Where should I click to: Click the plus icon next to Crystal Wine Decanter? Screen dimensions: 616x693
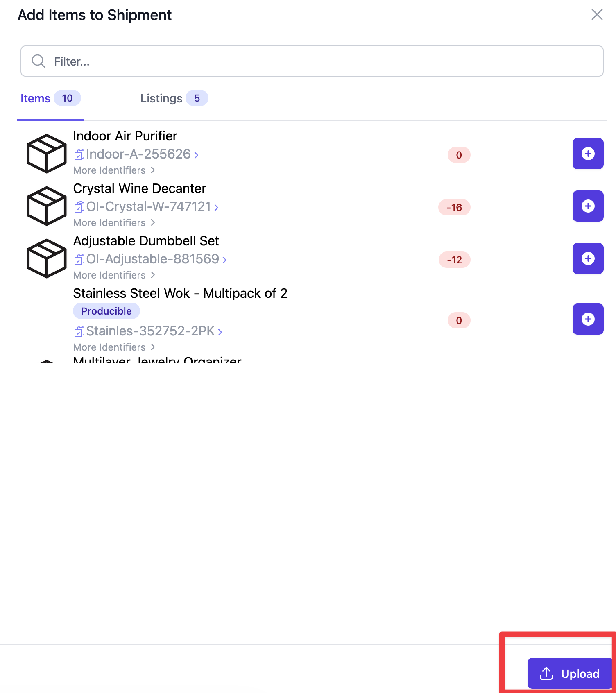pyautogui.click(x=588, y=206)
